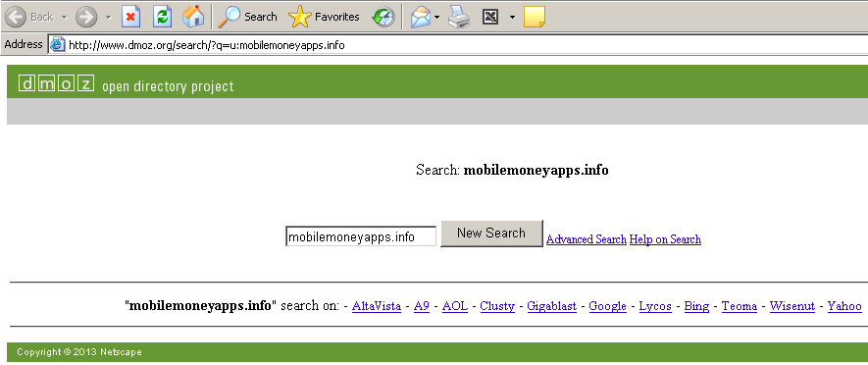Viewport: 868px width, 365px height.
Task: Search on Google link
Action: [607, 306]
